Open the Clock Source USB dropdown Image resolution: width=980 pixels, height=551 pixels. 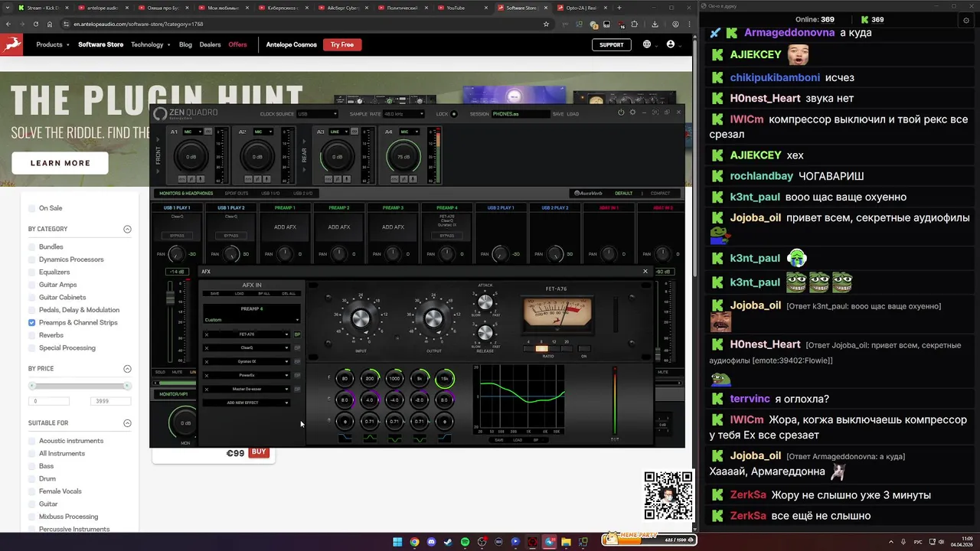(317, 114)
